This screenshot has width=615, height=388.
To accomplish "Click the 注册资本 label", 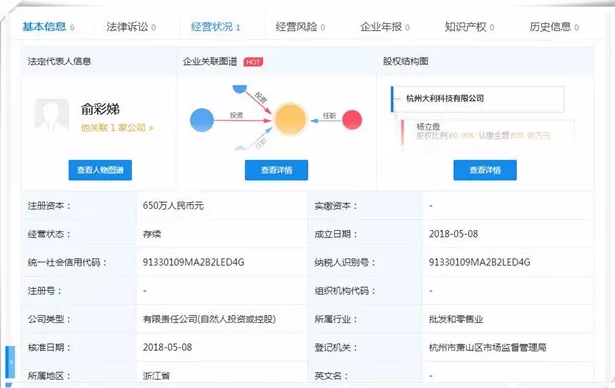I will pyautogui.click(x=49, y=206).
